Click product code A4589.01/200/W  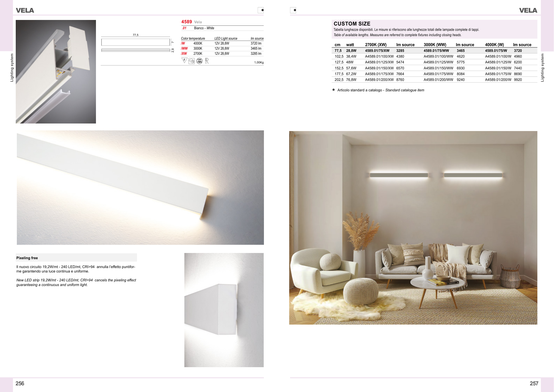[x=498, y=80]
